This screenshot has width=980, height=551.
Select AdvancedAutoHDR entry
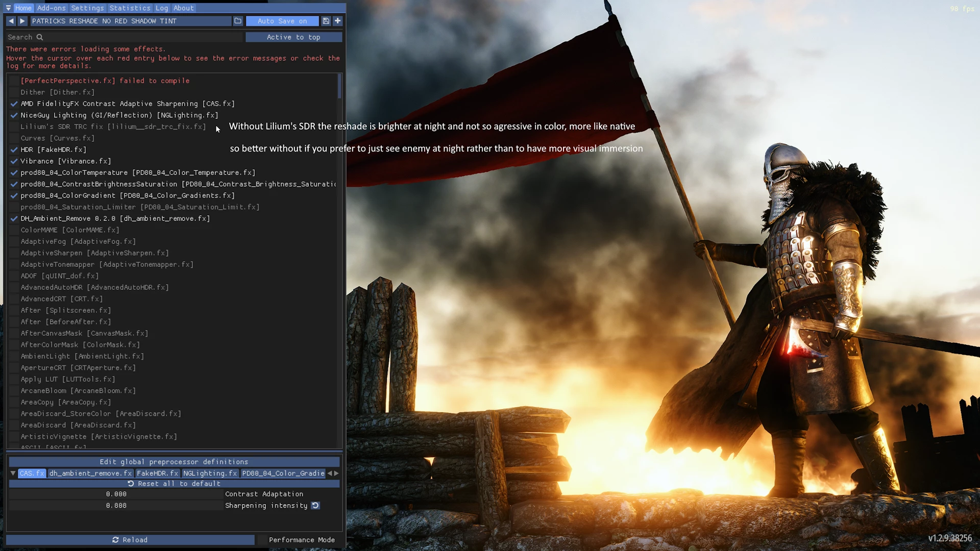tap(94, 287)
